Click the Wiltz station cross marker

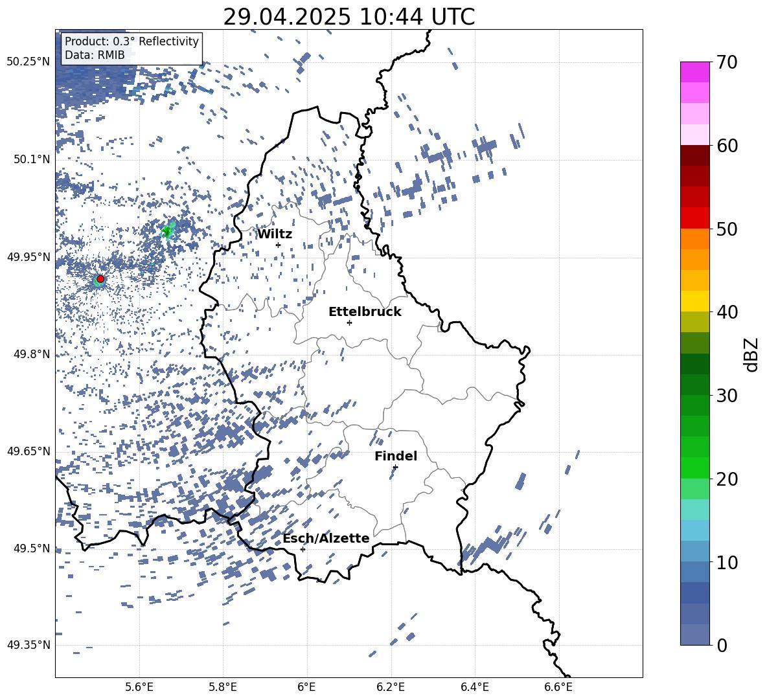(x=279, y=245)
